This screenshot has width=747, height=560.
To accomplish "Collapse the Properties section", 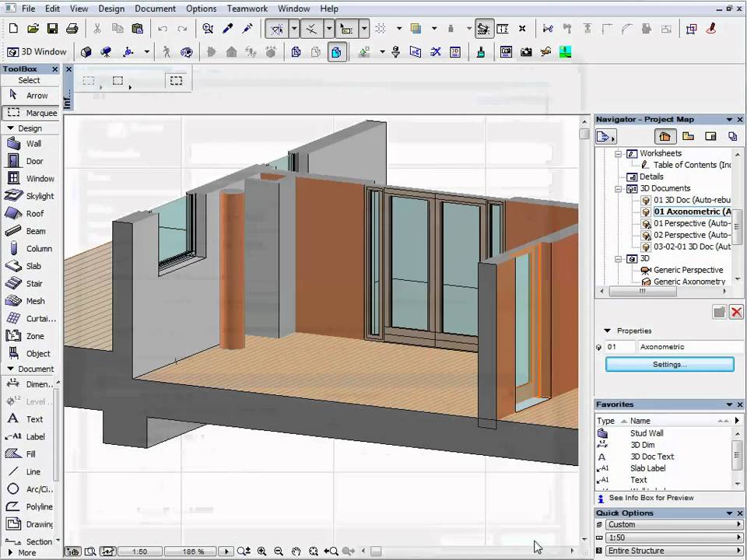I will 607,331.
